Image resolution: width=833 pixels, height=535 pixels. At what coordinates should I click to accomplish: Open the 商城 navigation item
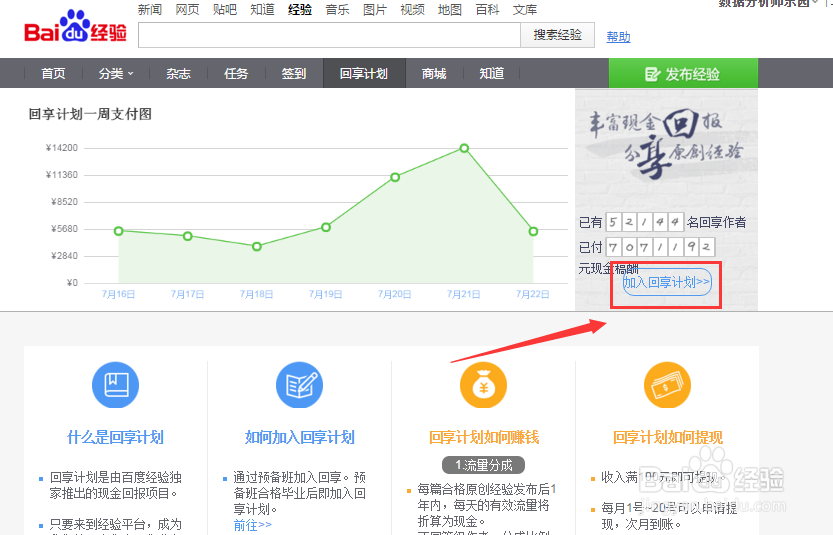[x=434, y=73]
